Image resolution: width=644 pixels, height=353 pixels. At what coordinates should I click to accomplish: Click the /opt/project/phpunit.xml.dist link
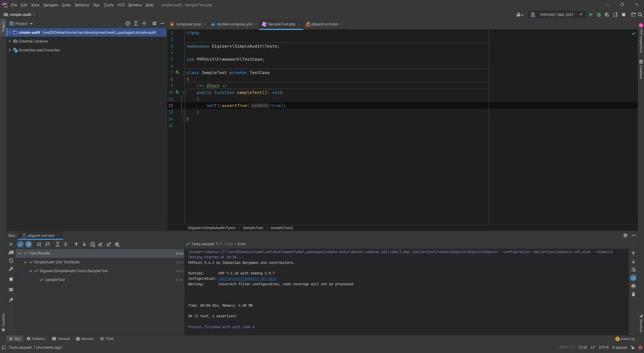coord(247,278)
